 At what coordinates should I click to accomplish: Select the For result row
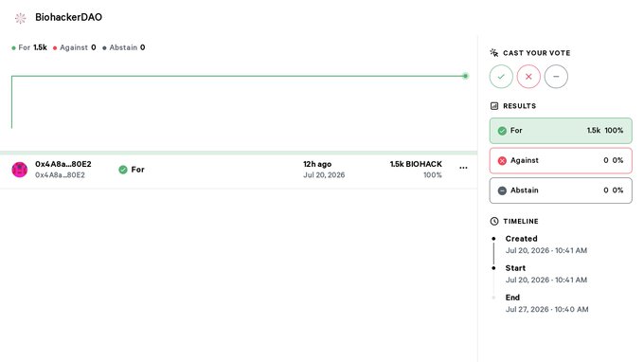coord(561,131)
